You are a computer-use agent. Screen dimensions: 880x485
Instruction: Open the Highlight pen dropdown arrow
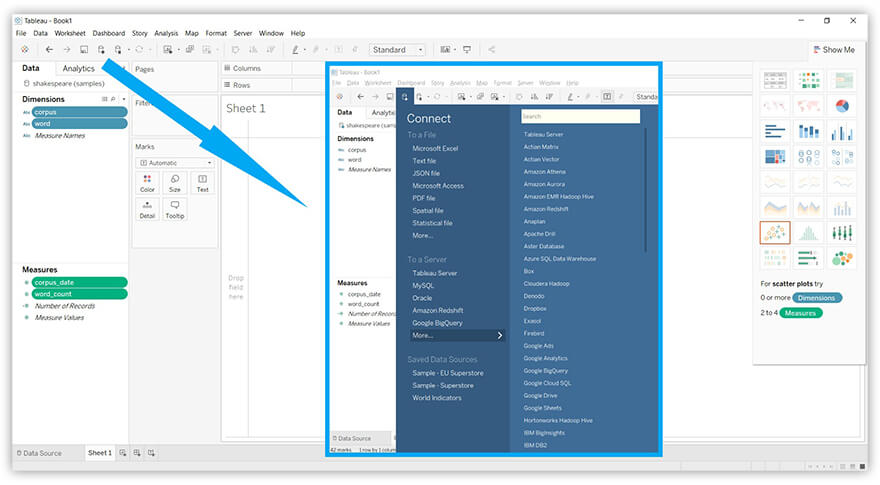tap(304, 49)
